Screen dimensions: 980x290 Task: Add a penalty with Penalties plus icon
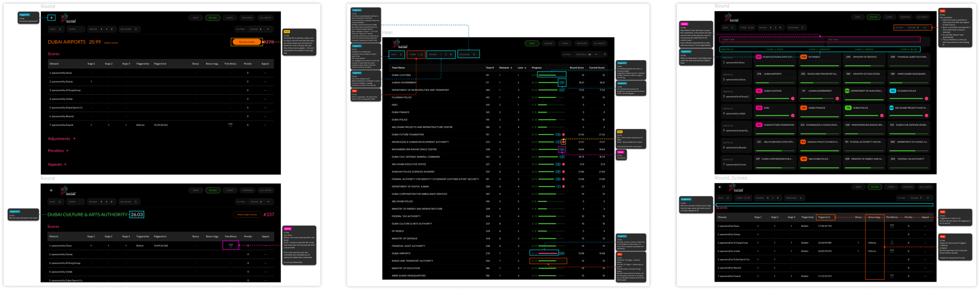[67, 151]
